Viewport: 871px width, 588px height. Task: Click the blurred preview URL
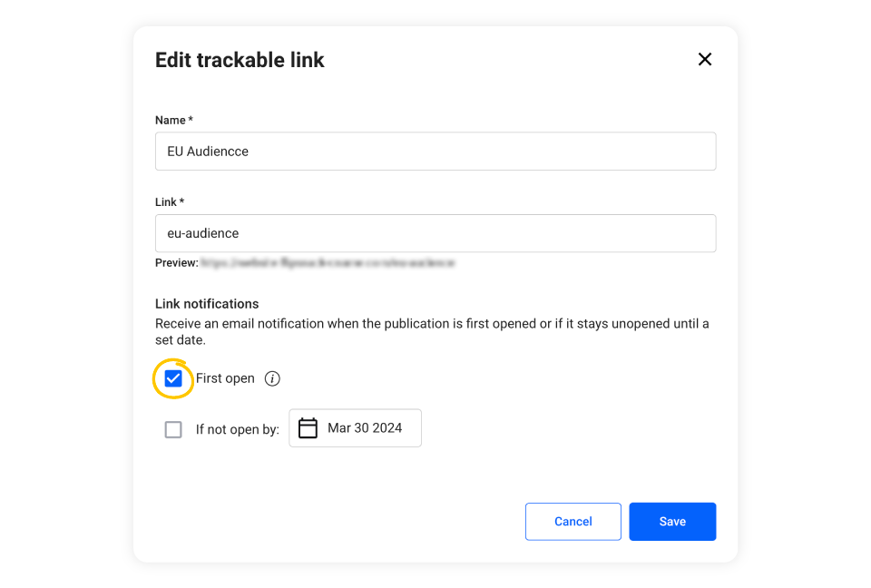(x=327, y=262)
